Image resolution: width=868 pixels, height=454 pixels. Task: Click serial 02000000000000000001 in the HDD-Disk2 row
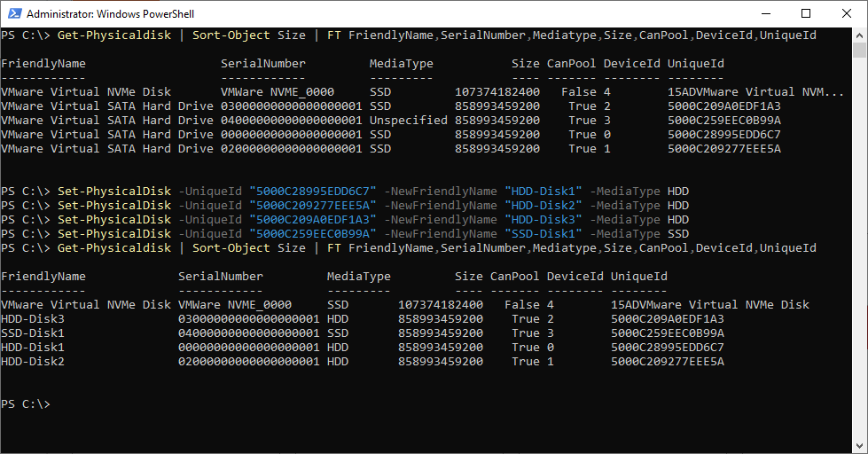click(x=248, y=362)
